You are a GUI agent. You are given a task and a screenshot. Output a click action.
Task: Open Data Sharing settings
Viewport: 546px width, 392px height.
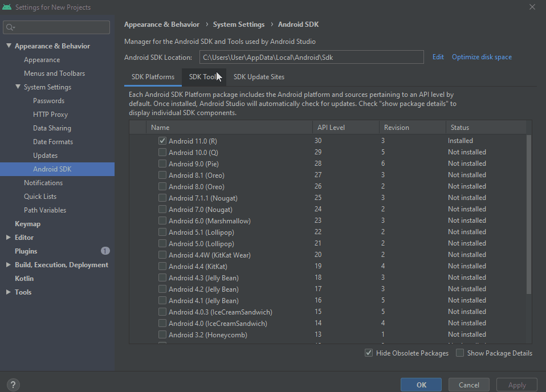tap(52, 128)
